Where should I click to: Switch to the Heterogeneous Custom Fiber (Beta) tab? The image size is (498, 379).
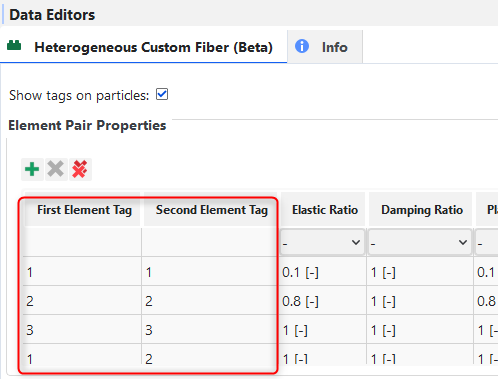click(144, 47)
